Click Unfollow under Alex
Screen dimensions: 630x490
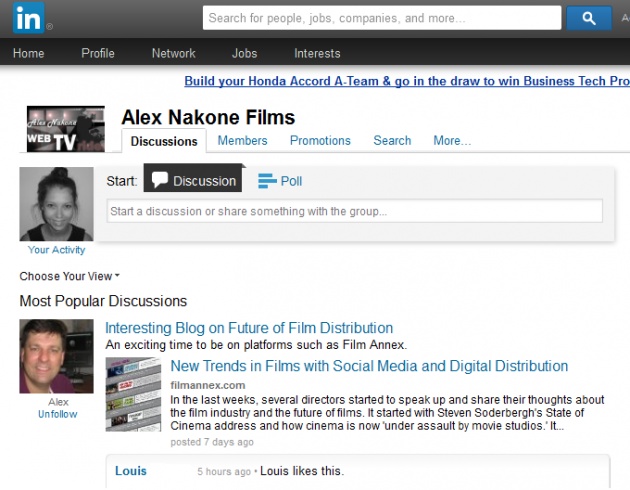coord(57,414)
